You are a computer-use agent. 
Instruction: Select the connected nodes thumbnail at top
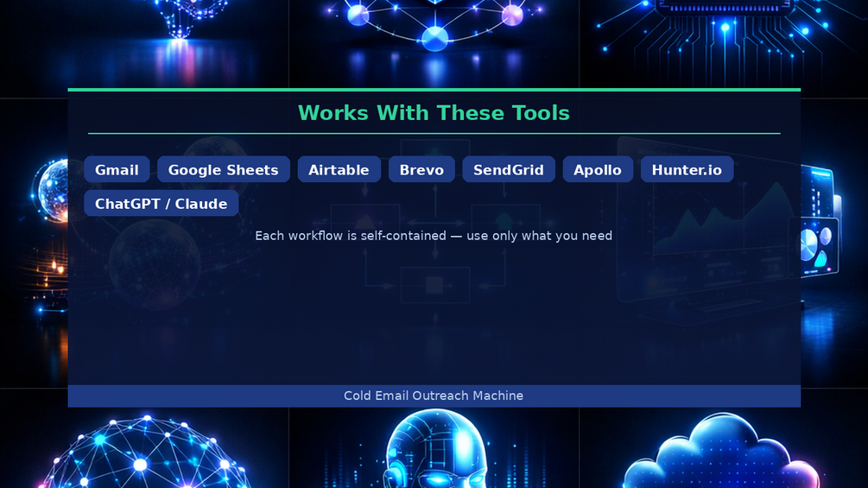(x=434, y=43)
